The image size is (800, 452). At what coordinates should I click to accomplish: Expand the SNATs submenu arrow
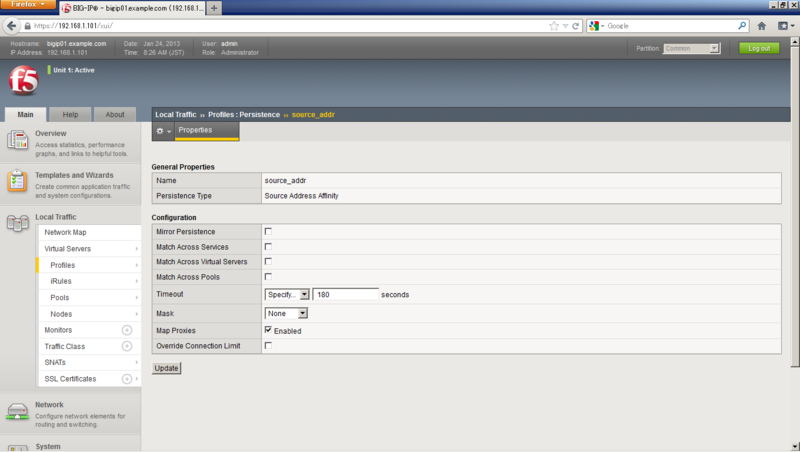point(137,362)
